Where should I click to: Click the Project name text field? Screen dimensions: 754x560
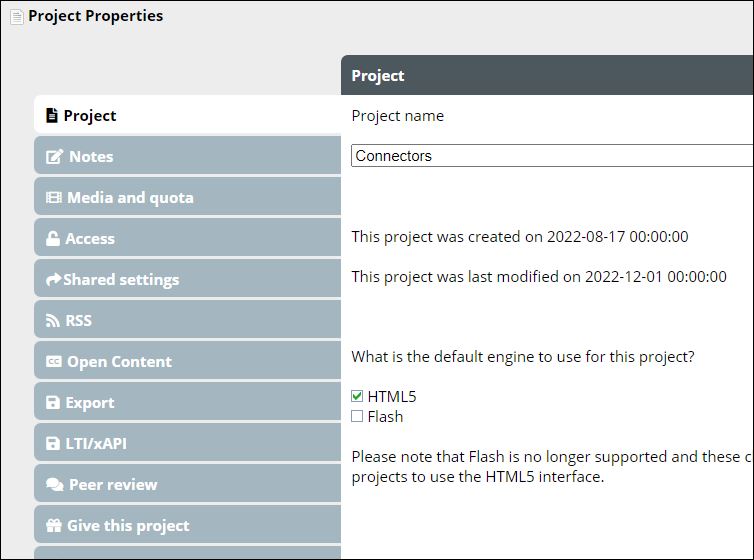pyautogui.click(x=550, y=156)
